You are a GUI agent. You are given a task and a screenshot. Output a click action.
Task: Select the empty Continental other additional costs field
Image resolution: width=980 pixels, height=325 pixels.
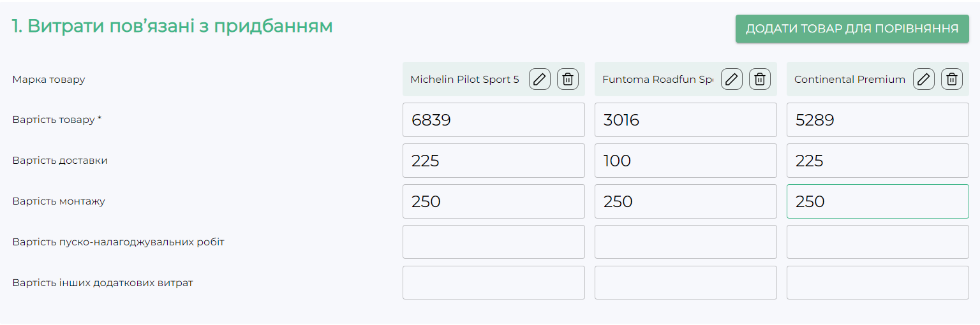tap(877, 283)
